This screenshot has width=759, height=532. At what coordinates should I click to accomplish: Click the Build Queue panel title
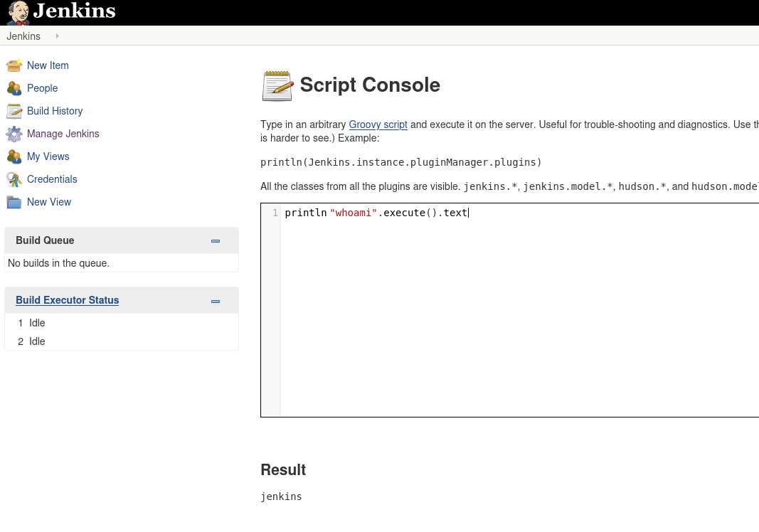(x=45, y=240)
